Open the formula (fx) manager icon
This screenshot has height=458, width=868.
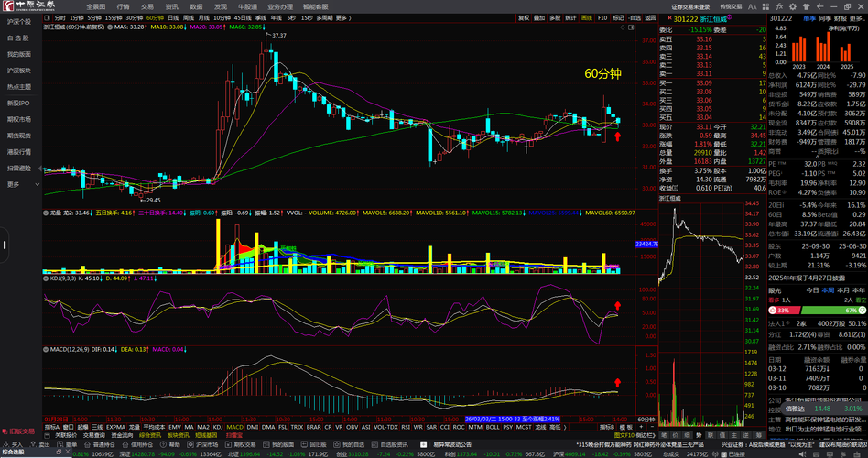779,6
